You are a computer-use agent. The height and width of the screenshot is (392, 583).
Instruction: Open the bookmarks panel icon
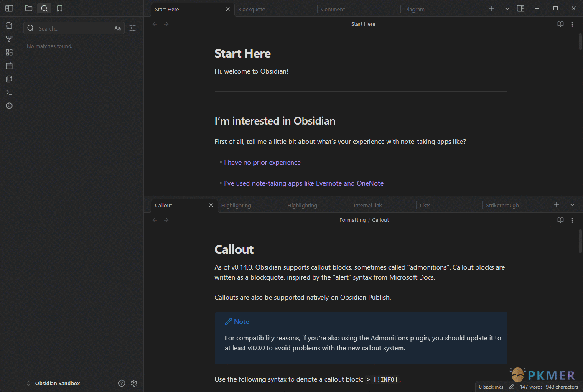coord(60,8)
